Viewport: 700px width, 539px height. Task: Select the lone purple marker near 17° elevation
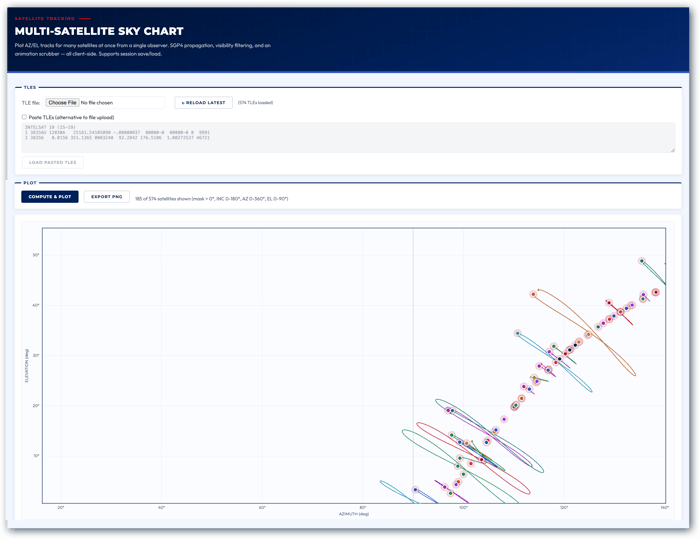coord(504,419)
